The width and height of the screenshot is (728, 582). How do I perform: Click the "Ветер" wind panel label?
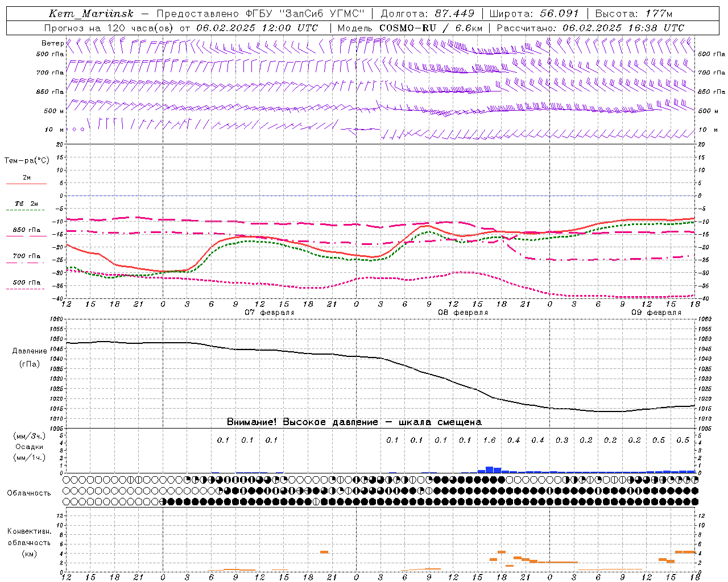click(52, 43)
